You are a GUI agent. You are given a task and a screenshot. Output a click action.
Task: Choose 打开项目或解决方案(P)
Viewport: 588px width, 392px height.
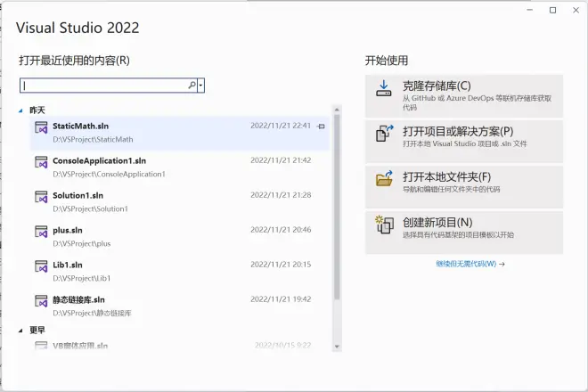(464, 142)
